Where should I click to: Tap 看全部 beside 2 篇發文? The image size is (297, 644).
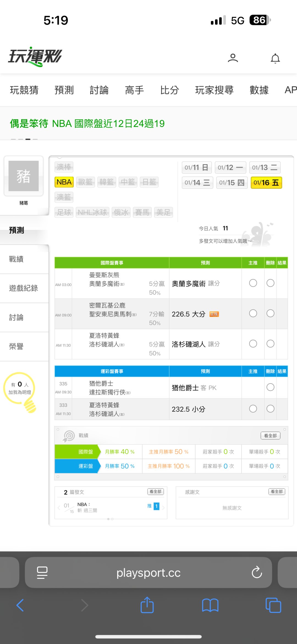156,492
